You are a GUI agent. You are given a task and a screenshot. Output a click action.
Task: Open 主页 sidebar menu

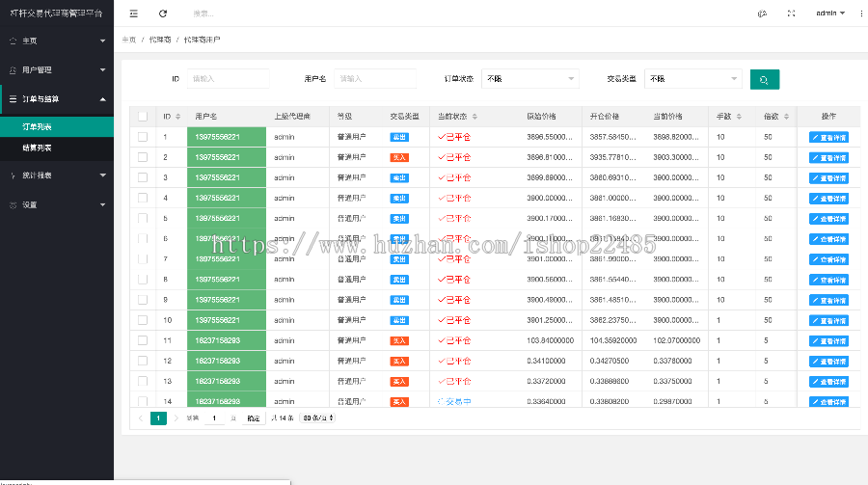57,40
